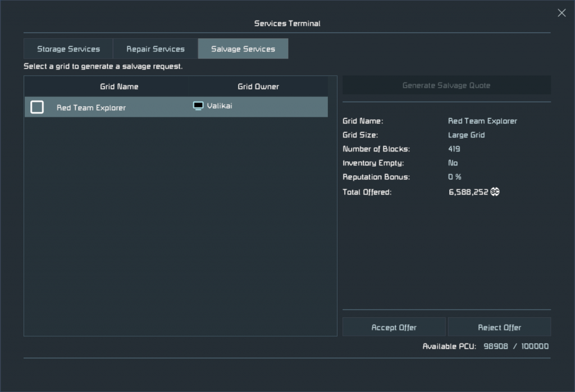Click the 6,588,252 total offered amount
Image resolution: width=575 pixels, height=392 pixels.
pyautogui.click(x=468, y=192)
